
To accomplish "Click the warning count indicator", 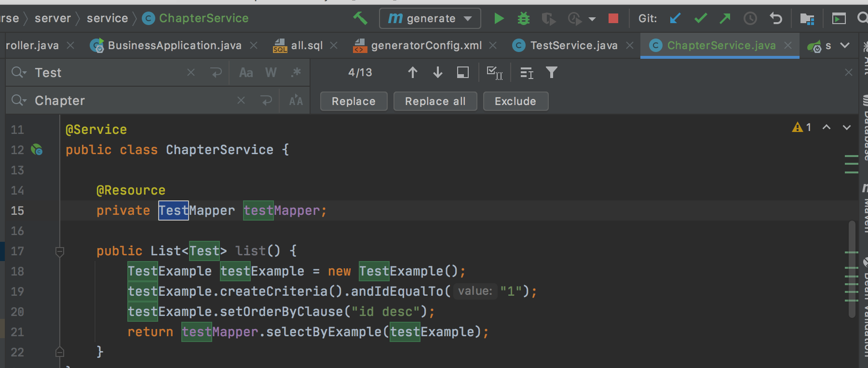I will [802, 127].
